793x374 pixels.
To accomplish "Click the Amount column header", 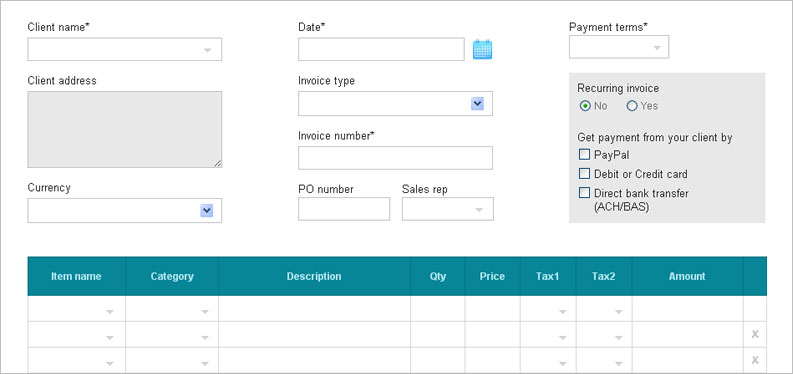I will coord(687,276).
